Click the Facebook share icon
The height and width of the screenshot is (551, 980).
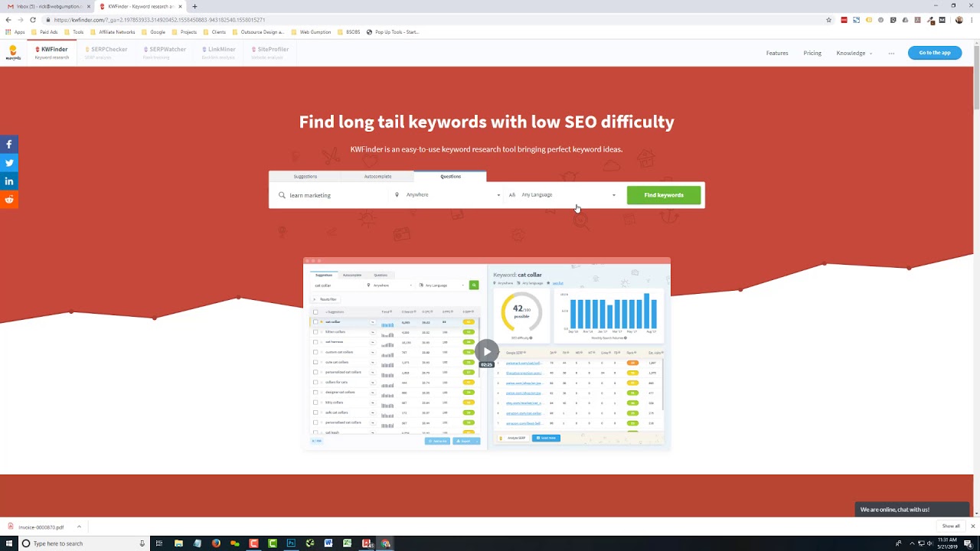pos(9,144)
